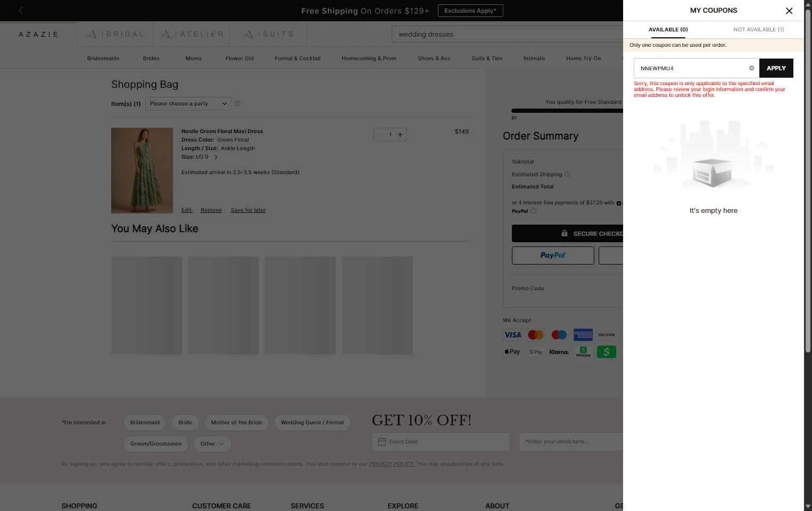812x511 pixels.
Task: Open the PayPal info question icon
Action: [x=534, y=211]
